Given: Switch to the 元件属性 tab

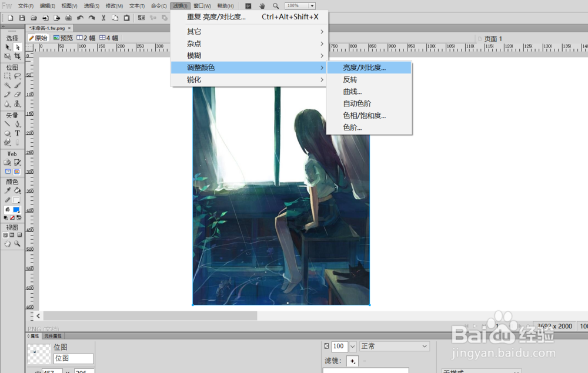Looking at the screenshot, I should 53,336.
